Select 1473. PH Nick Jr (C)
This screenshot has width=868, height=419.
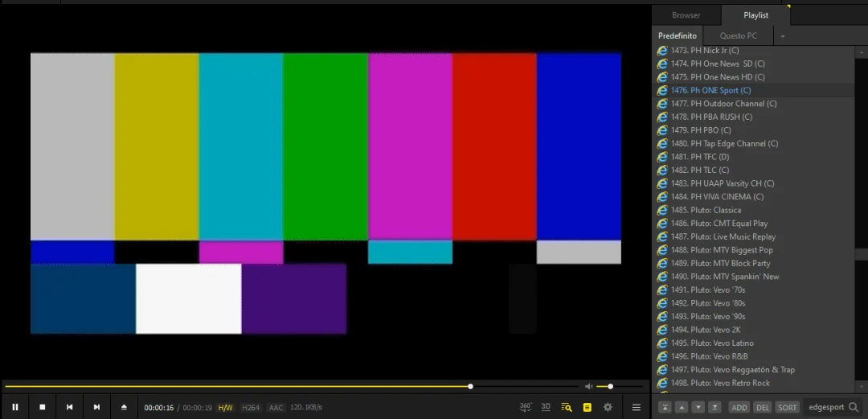coord(753,51)
